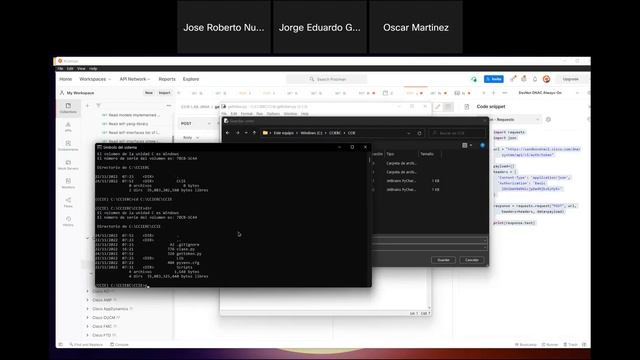The image size is (640, 360).
Task: Open the Postman user avatar menu
Action: click(x=547, y=79)
